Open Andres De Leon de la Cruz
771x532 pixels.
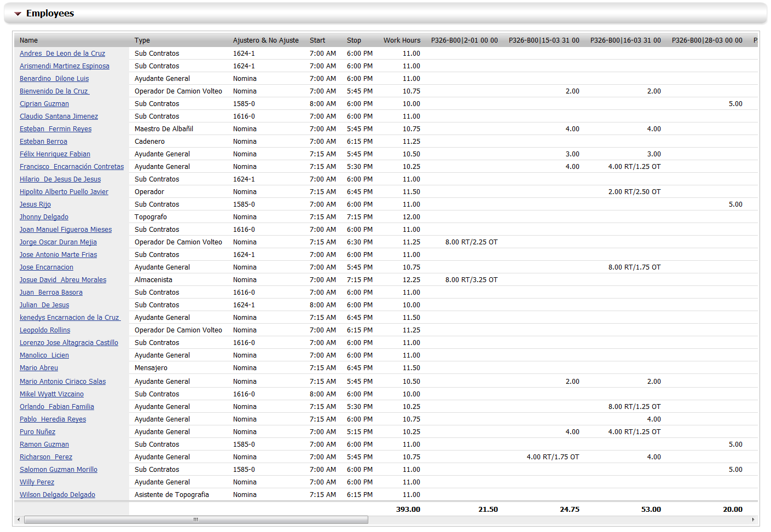(62, 54)
